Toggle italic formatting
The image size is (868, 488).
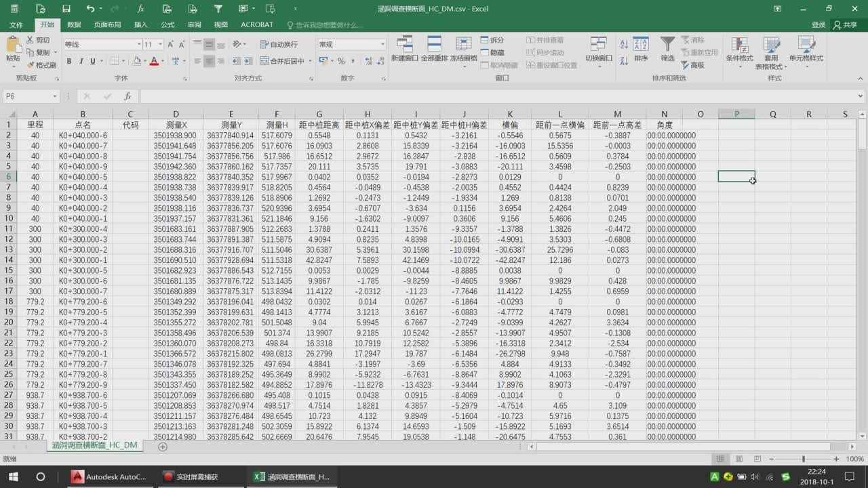pyautogui.click(x=81, y=61)
